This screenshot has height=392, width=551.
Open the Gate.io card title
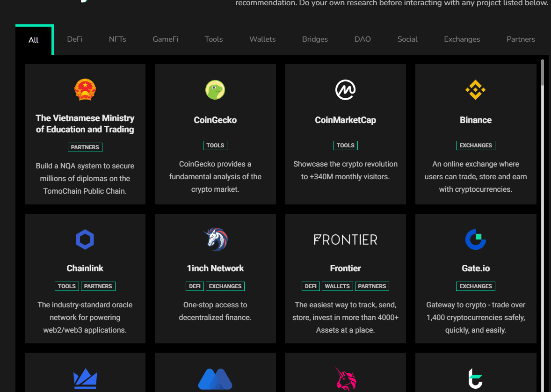point(475,268)
